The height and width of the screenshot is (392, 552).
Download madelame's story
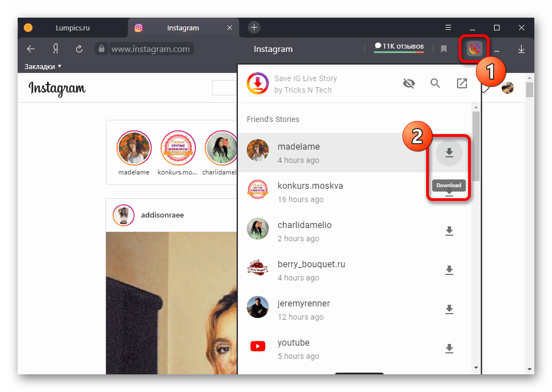[449, 152]
